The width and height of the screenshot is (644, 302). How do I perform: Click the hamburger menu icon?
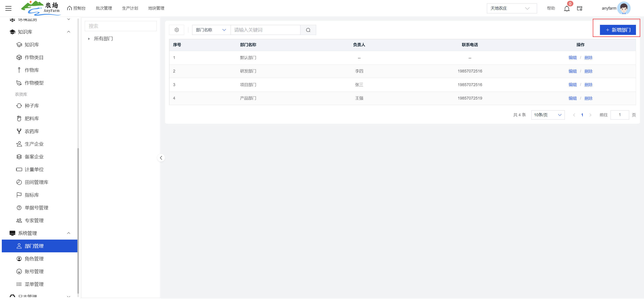(x=8, y=8)
